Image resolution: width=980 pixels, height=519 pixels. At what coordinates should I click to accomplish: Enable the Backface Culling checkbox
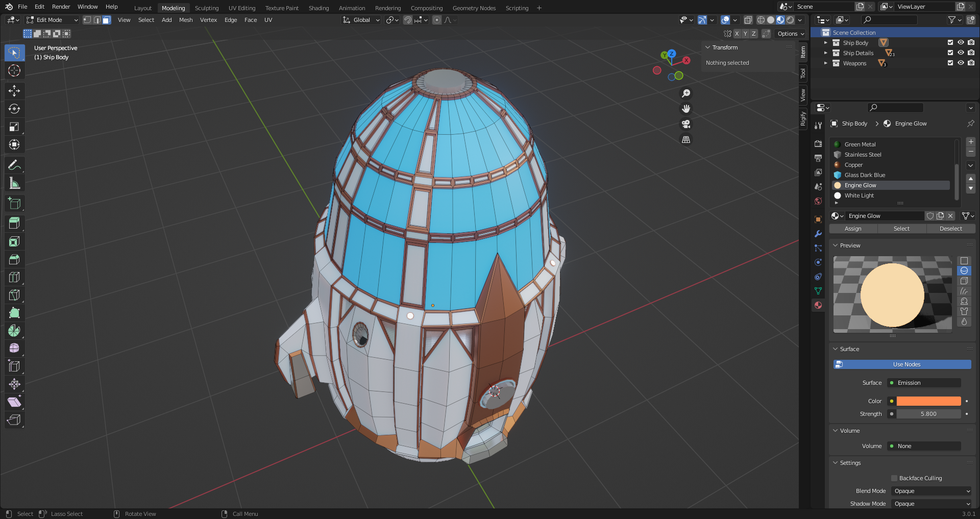(894, 478)
